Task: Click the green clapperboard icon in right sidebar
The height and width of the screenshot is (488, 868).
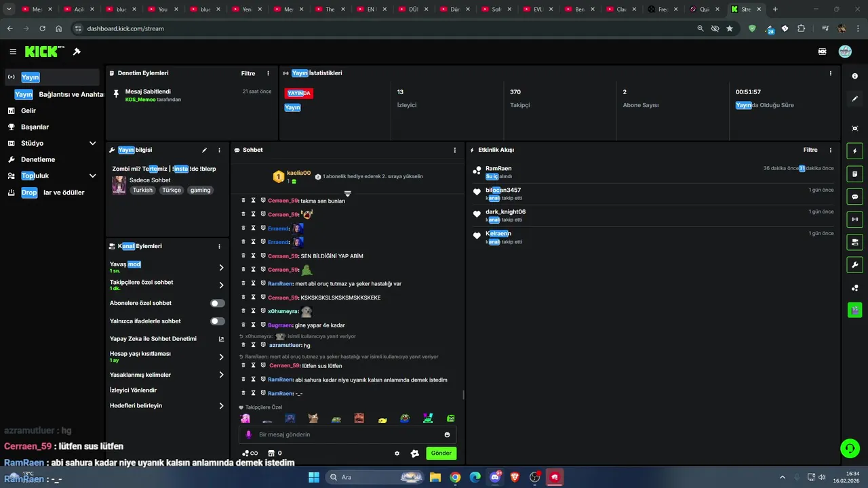Action: click(x=854, y=310)
